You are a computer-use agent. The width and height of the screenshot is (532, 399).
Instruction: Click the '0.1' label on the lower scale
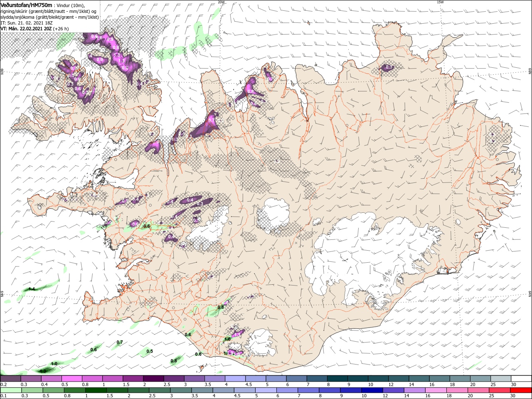coord(3,396)
